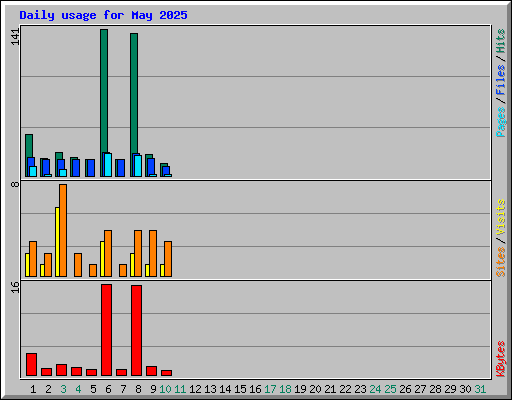Viewport: 512px width, 400px height.
Task: Click the yellow 'Visits' legend label
Action: 500,218
